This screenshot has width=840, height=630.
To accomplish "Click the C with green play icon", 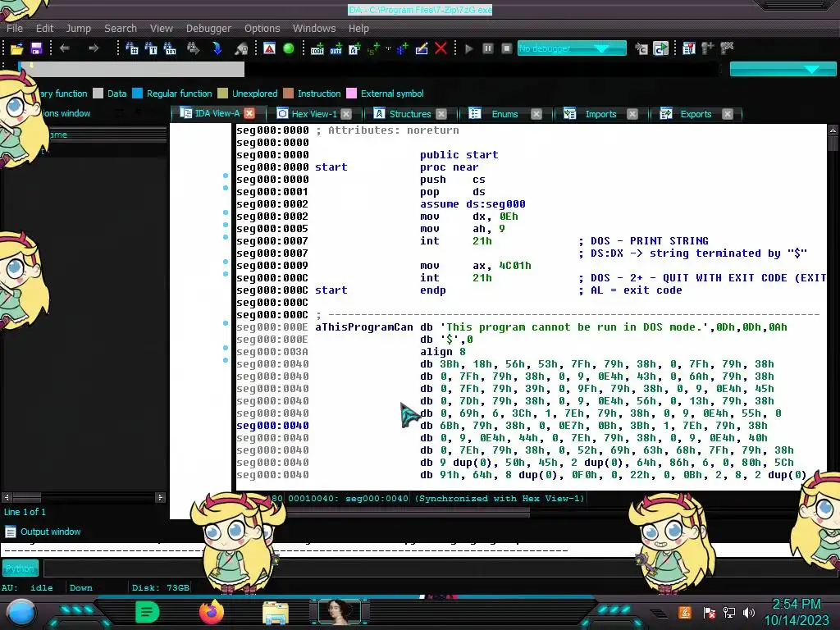I will click(660, 48).
